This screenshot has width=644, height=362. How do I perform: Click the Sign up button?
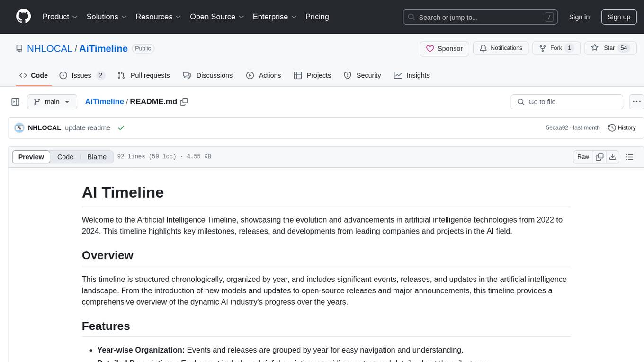619,17
